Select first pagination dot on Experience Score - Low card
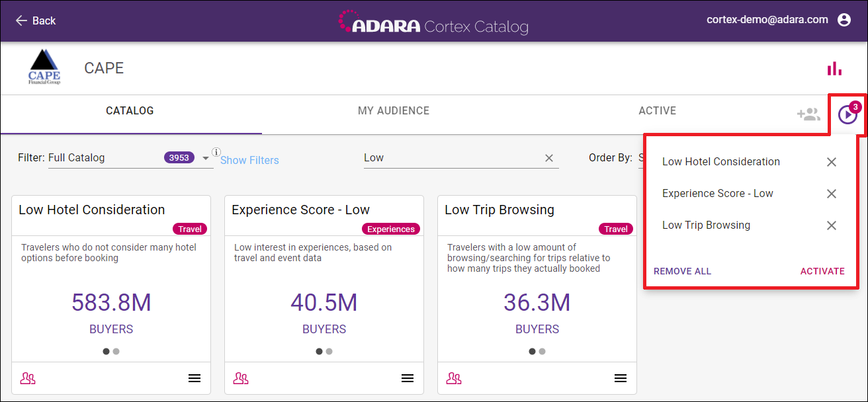 pyautogui.click(x=320, y=352)
